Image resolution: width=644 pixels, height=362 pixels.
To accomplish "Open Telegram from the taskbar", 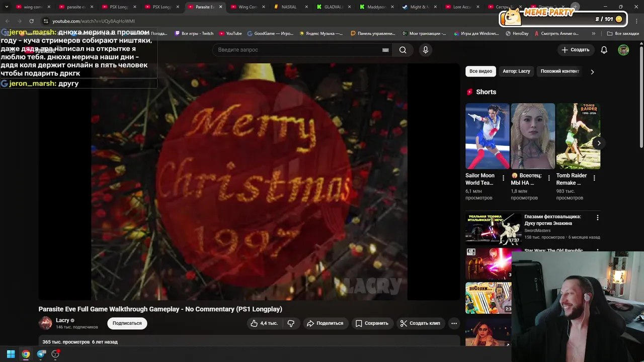I will pos(41,354).
